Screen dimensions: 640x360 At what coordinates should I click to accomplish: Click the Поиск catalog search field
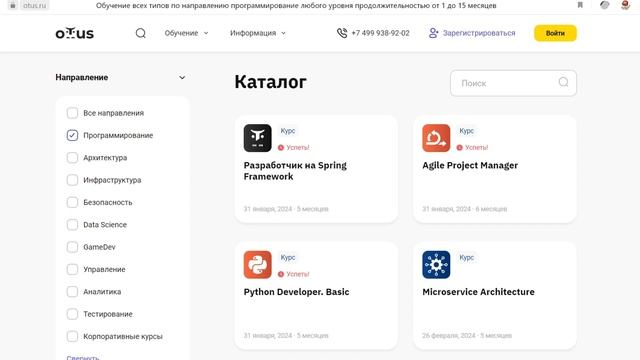513,83
